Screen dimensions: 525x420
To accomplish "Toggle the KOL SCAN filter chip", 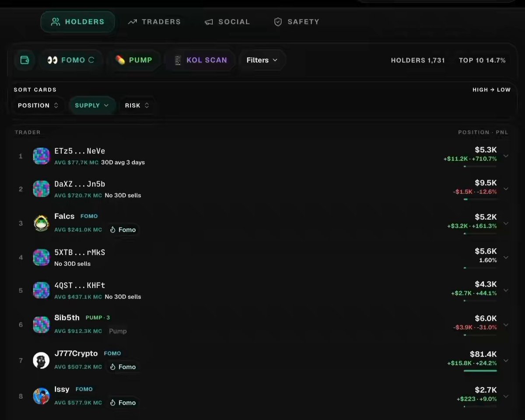I will pyautogui.click(x=200, y=60).
